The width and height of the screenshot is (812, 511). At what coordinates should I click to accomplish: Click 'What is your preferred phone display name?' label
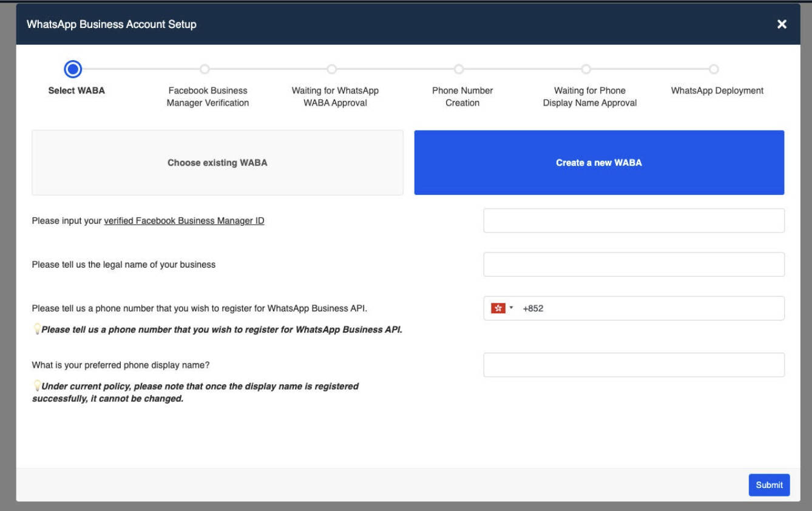tap(121, 365)
